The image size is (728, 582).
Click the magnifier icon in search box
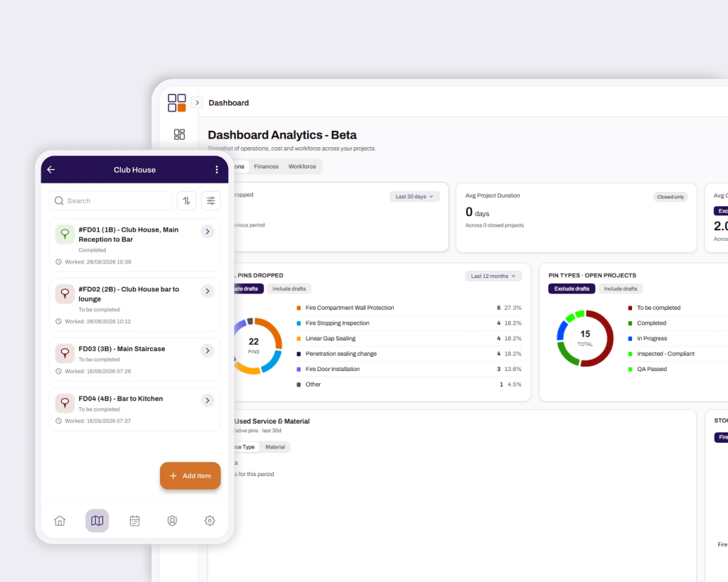click(59, 201)
